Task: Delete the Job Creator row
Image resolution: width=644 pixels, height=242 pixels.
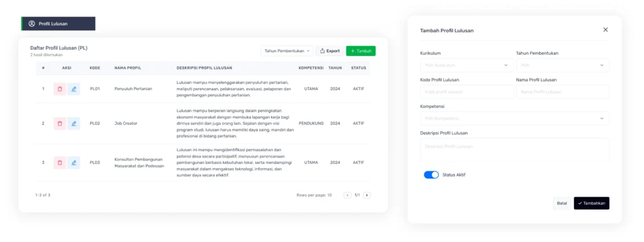Action: click(x=60, y=124)
